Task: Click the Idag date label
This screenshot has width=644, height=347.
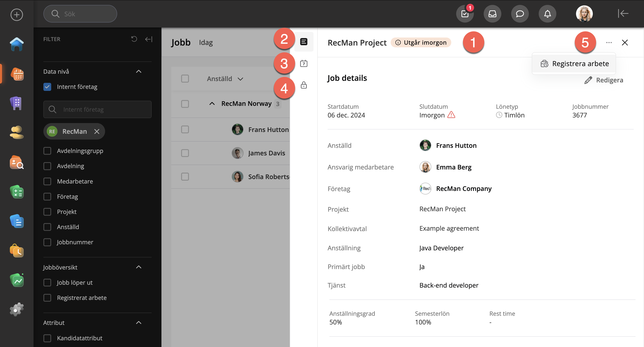Action: [x=206, y=42]
